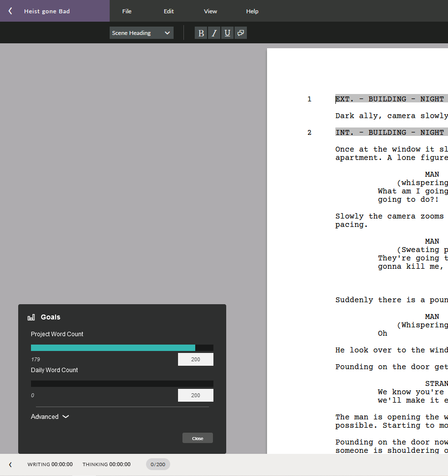Toggle bold formatting
The image size is (448, 476).
click(201, 33)
